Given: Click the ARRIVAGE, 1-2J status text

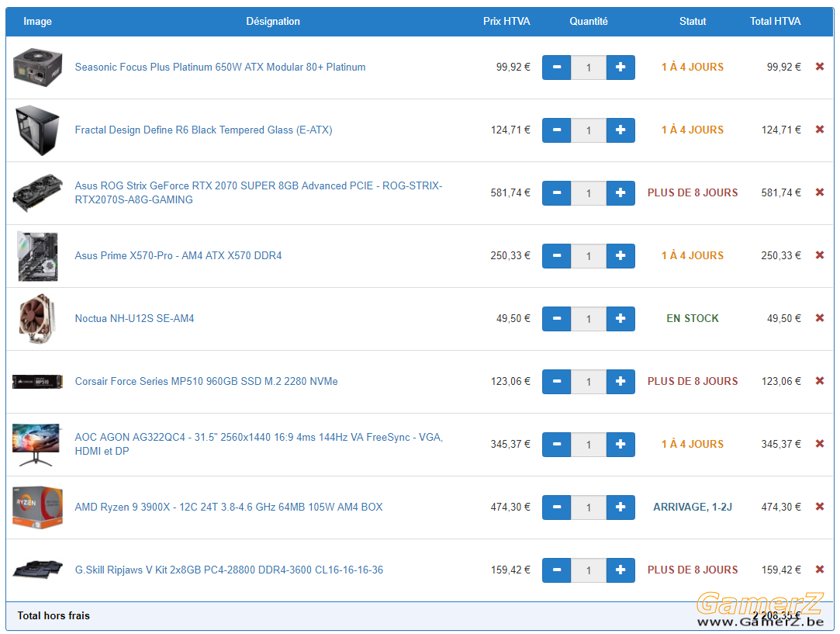Looking at the screenshot, I should point(692,507).
